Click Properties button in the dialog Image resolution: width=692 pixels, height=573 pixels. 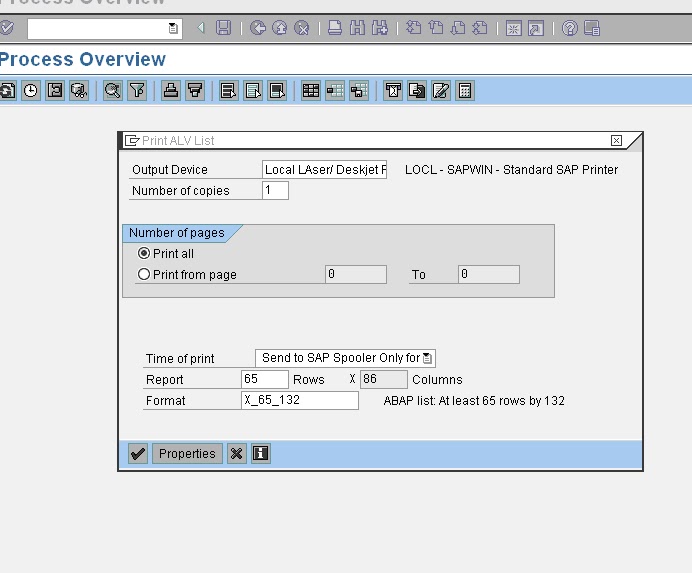click(187, 453)
